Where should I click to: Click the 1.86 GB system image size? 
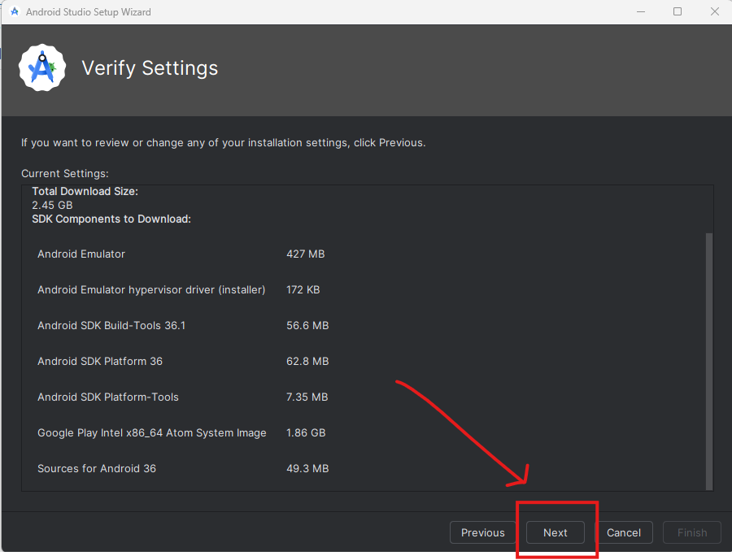[x=306, y=433]
